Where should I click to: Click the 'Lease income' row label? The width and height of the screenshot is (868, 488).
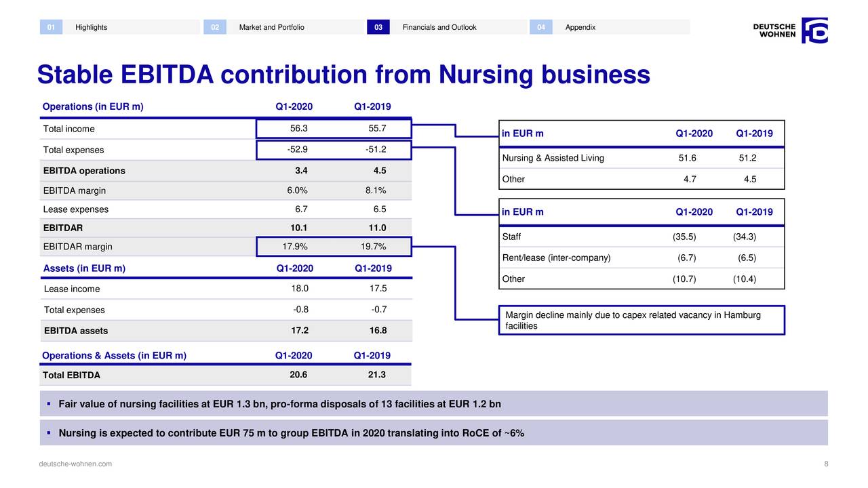click(x=72, y=289)
